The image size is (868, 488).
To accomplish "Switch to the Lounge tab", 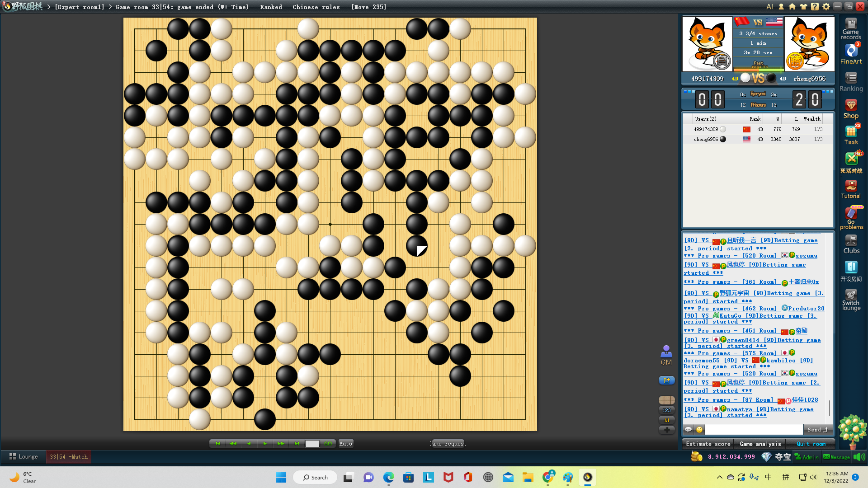I will (24, 457).
